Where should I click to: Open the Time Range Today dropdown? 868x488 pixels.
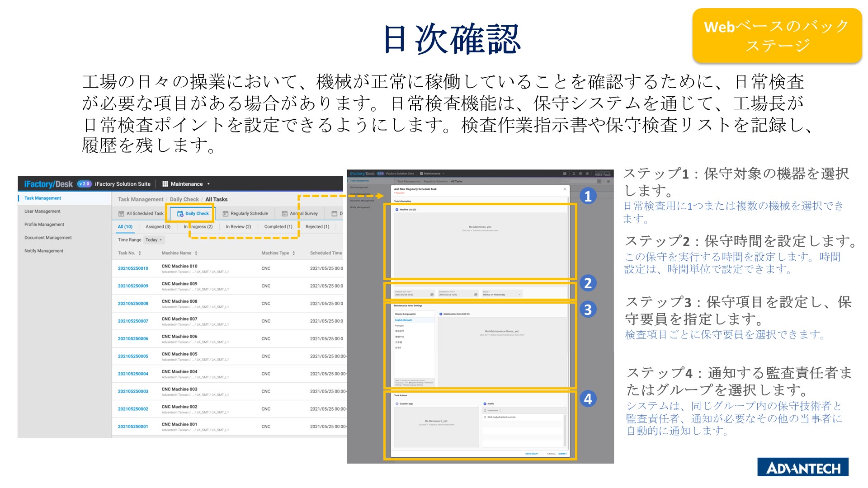[x=154, y=240]
